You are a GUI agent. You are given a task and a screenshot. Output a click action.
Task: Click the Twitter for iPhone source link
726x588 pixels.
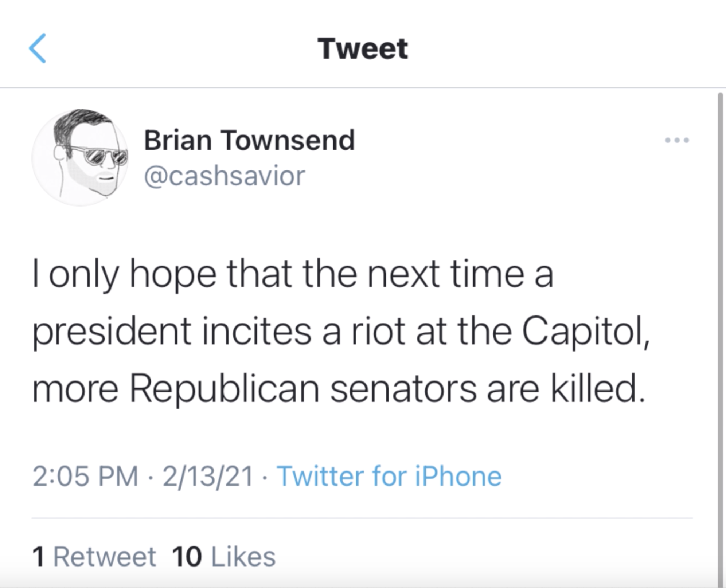[389, 476]
